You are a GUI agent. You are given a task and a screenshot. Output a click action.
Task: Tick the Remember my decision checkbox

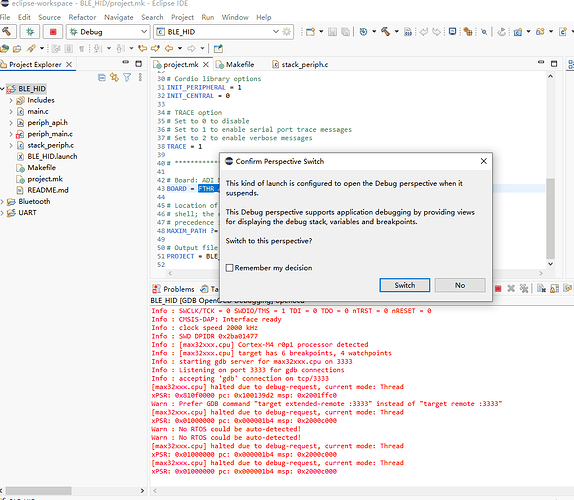[229, 268]
